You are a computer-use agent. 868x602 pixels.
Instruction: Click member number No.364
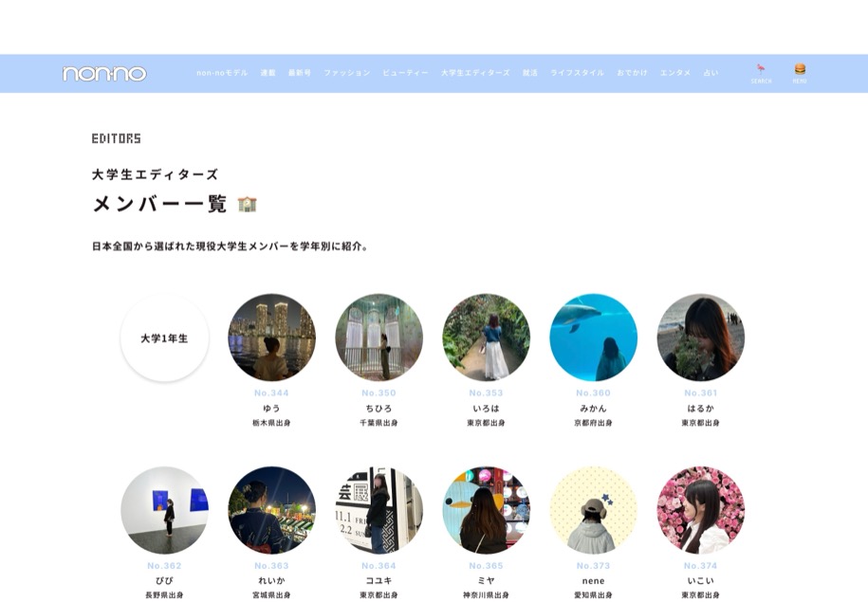pyautogui.click(x=379, y=565)
